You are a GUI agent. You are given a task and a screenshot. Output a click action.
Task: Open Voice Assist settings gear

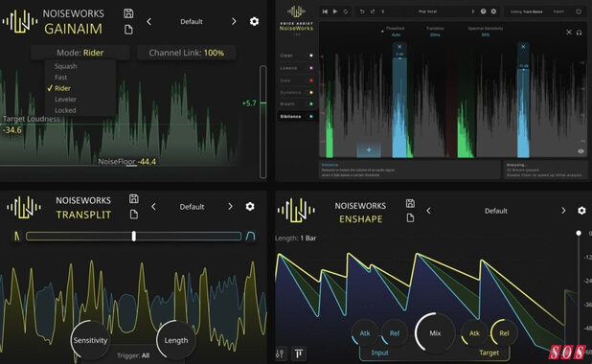point(493,11)
